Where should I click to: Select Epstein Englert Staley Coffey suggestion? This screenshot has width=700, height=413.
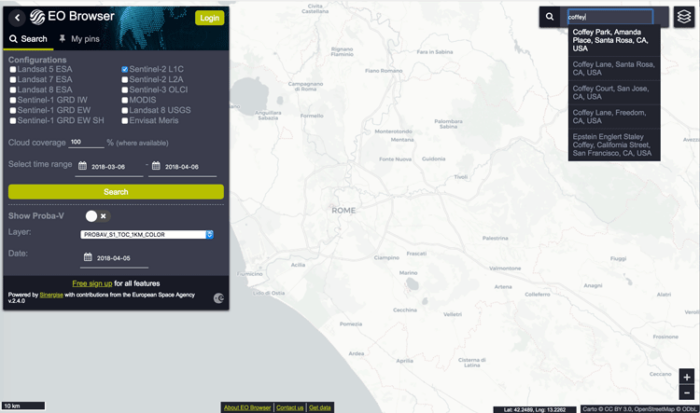click(614, 145)
